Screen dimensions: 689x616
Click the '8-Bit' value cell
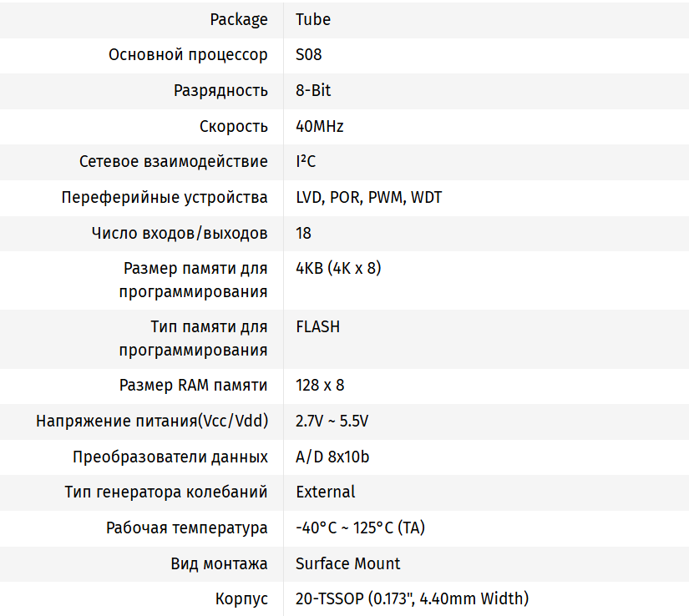313,90
